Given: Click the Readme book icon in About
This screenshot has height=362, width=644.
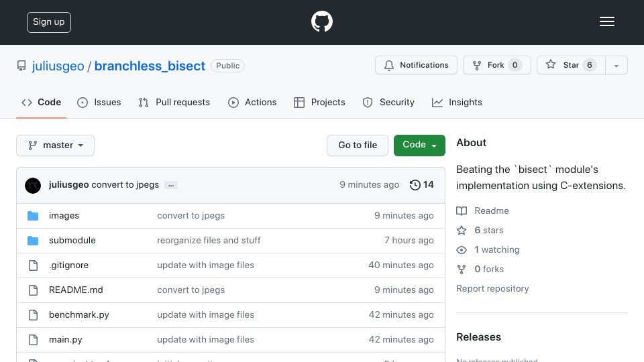Looking at the screenshot, I should point(462,211).
